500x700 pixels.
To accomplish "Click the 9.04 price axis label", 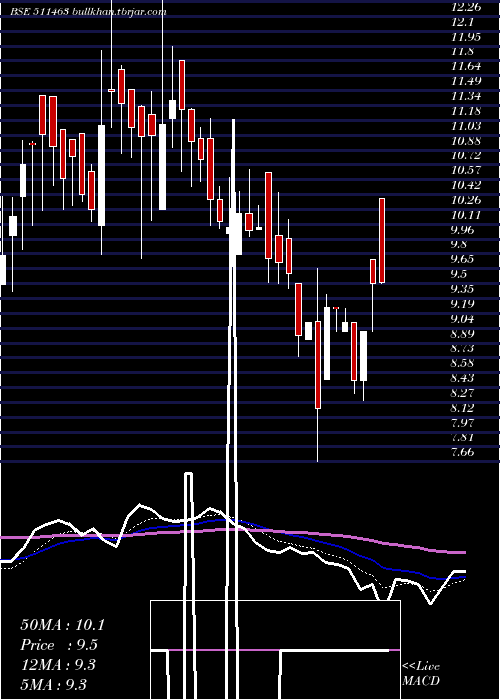I will (462, 319).
